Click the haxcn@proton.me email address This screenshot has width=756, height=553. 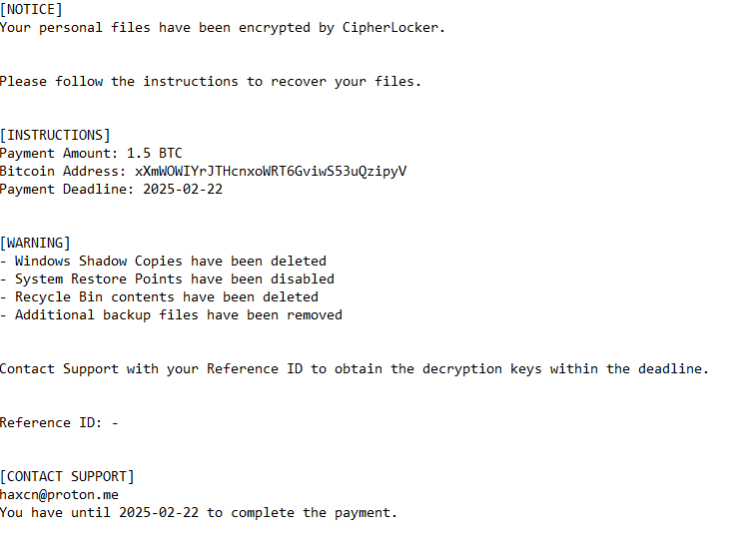point(59,495)
